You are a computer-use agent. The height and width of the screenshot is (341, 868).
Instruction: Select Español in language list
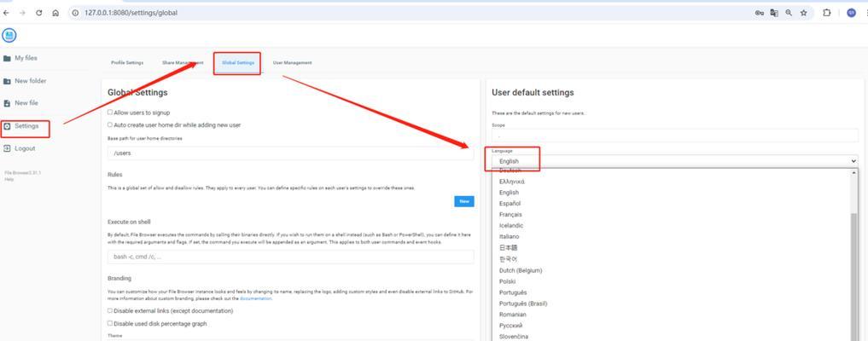(x=671, y=204)
